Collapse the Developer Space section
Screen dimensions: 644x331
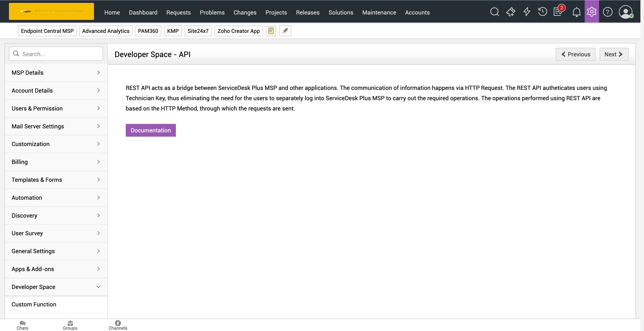56,287
